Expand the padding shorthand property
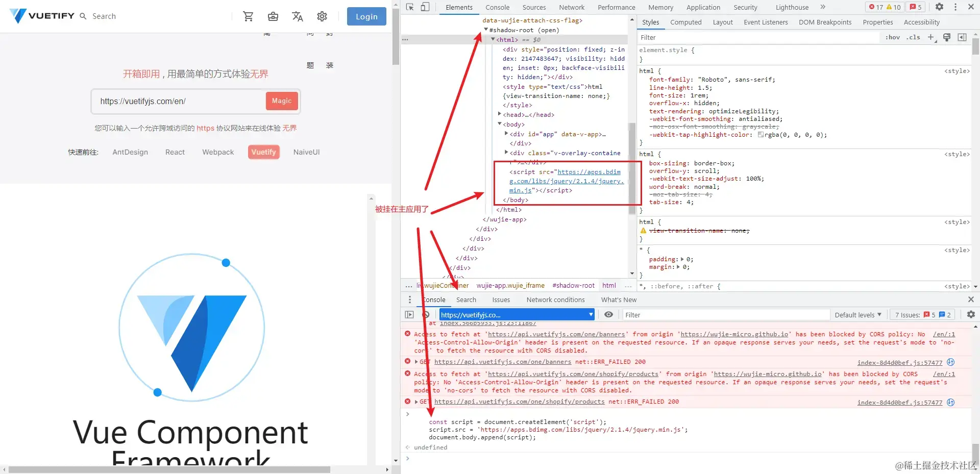980x474 pixels. click(x=682, y=259)
